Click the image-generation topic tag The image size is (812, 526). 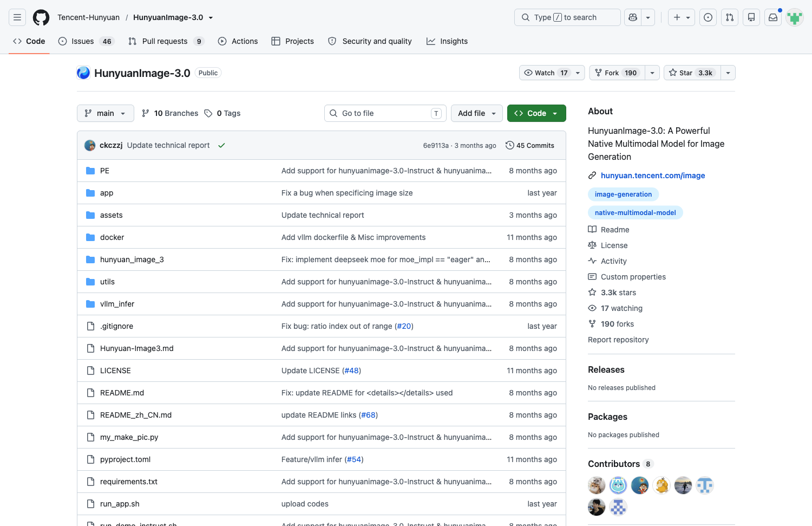coord(623,194)
